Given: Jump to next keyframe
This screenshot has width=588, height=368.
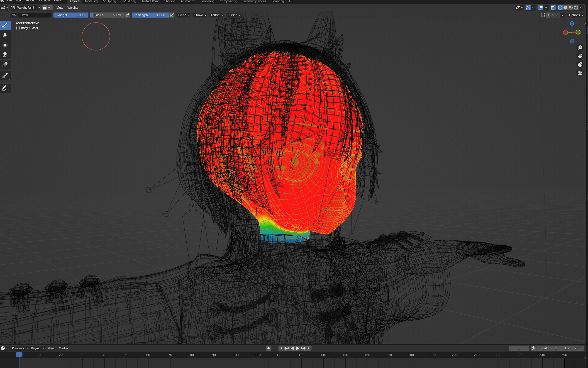Looking at the screenshot, I should tap(303, 348).
